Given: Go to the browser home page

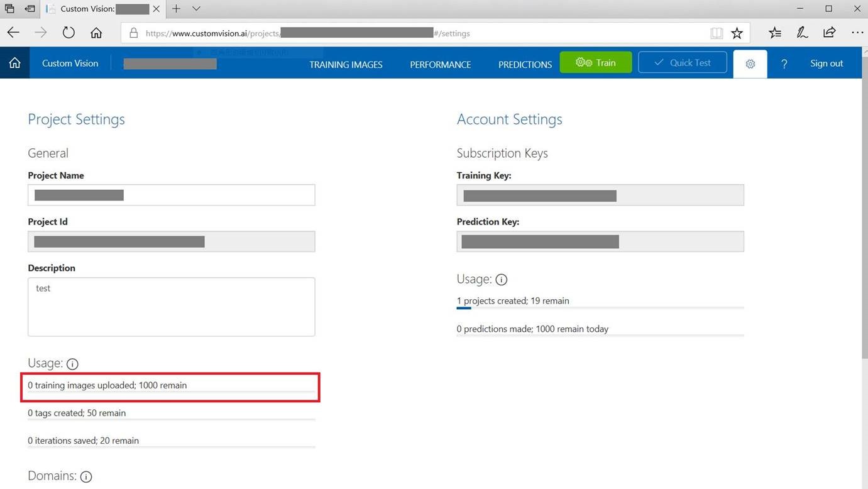Looking at the screenshot, I should click(96, 33).
